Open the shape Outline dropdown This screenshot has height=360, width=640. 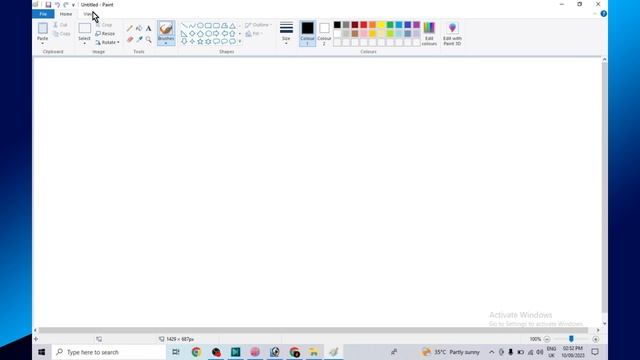[x=258, y=25]
